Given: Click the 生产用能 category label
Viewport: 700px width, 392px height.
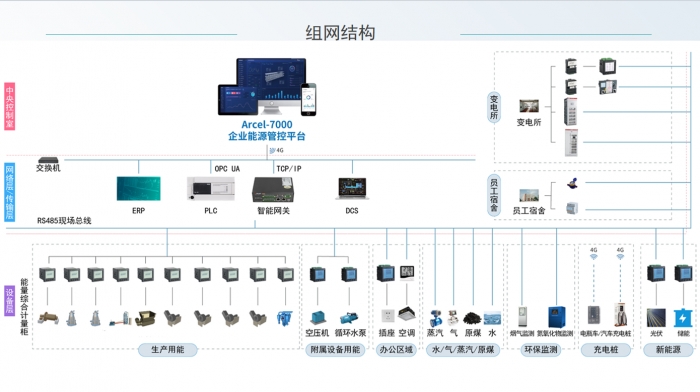Looking at the screenshot, I should 168,350.
